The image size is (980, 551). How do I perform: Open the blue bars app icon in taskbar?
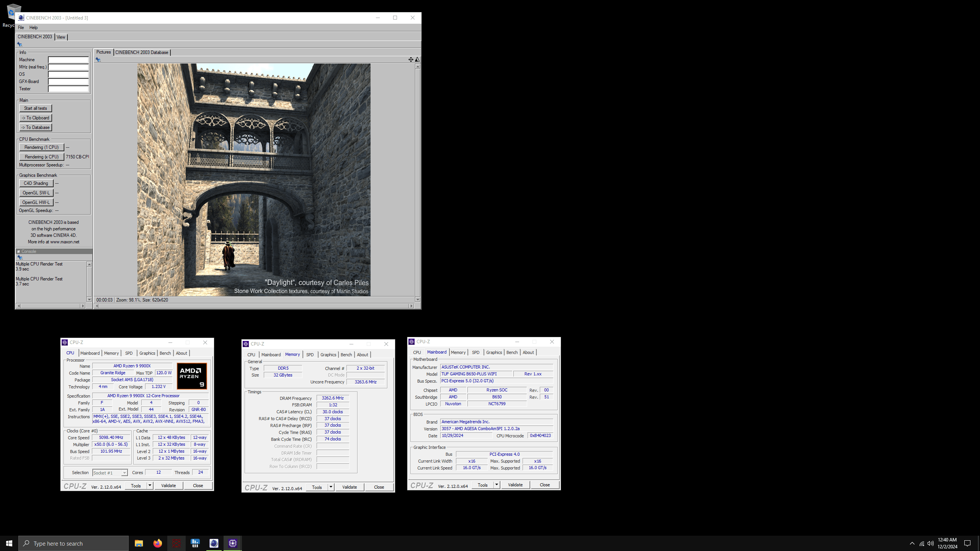[x=195, y=543]
